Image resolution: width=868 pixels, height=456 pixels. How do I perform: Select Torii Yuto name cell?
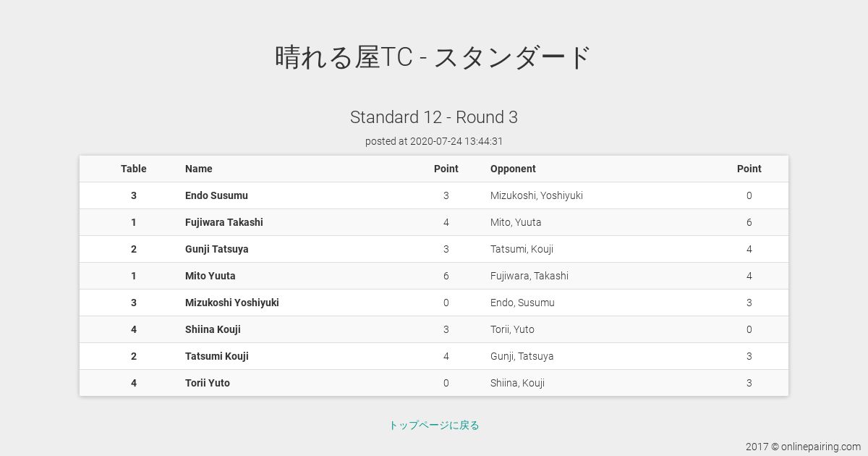click(208, 383)
